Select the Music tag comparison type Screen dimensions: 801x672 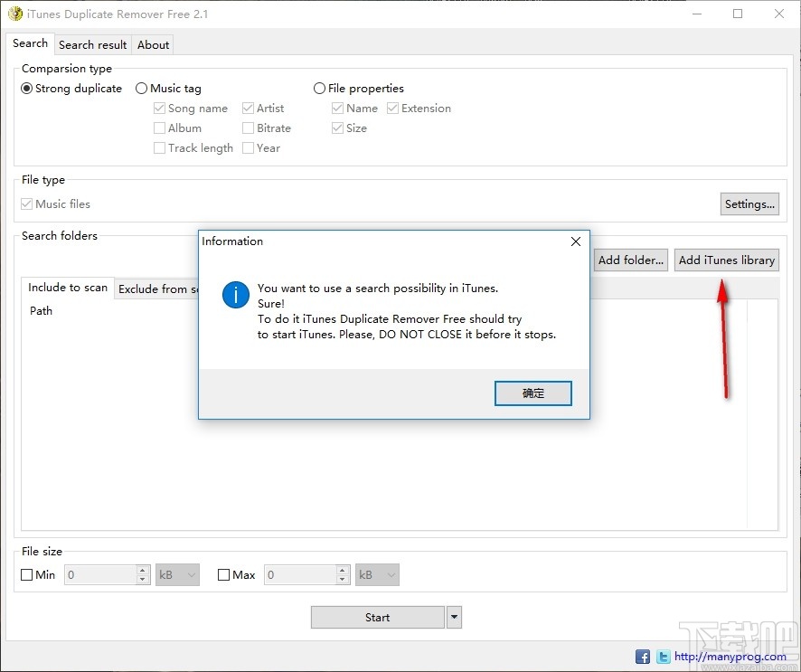tap(142, 88)
